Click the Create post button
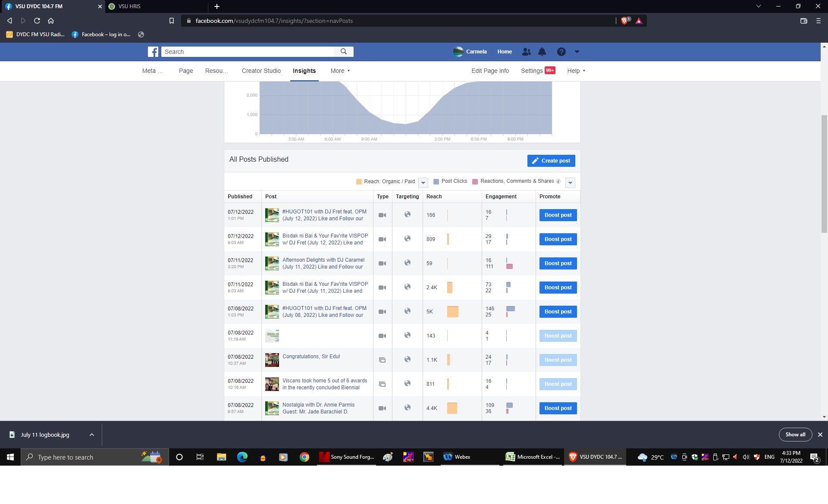The height and width of the screenshot is (504, 828). (551, 161)
